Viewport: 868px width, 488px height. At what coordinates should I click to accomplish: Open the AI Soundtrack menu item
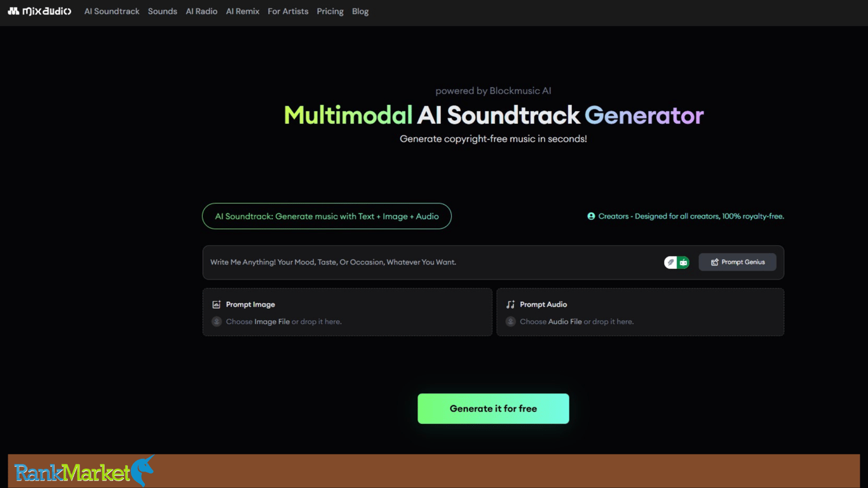(x=112, y=11)
